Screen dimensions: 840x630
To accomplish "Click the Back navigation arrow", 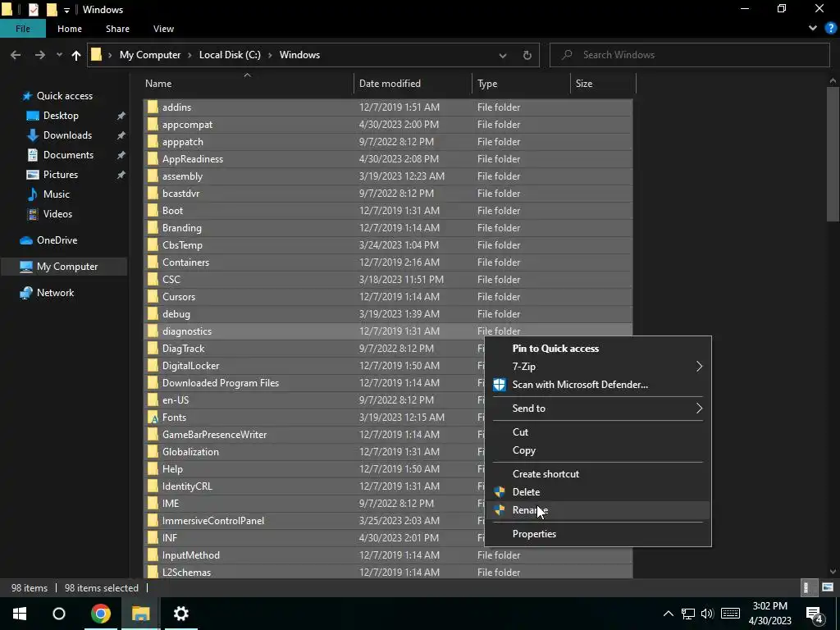I will pyautogui.click(x=16, y=55).
